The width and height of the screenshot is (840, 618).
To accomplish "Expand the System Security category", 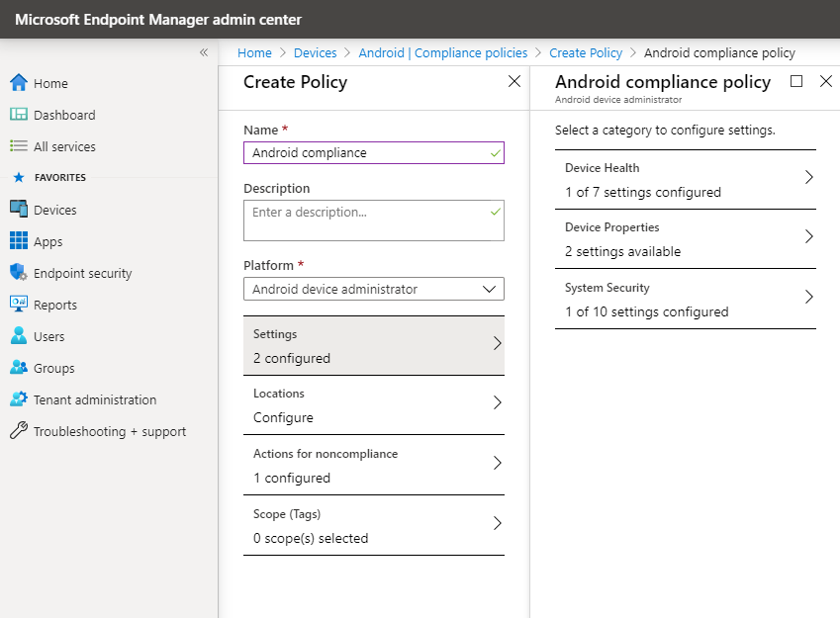I will [686, 299].
